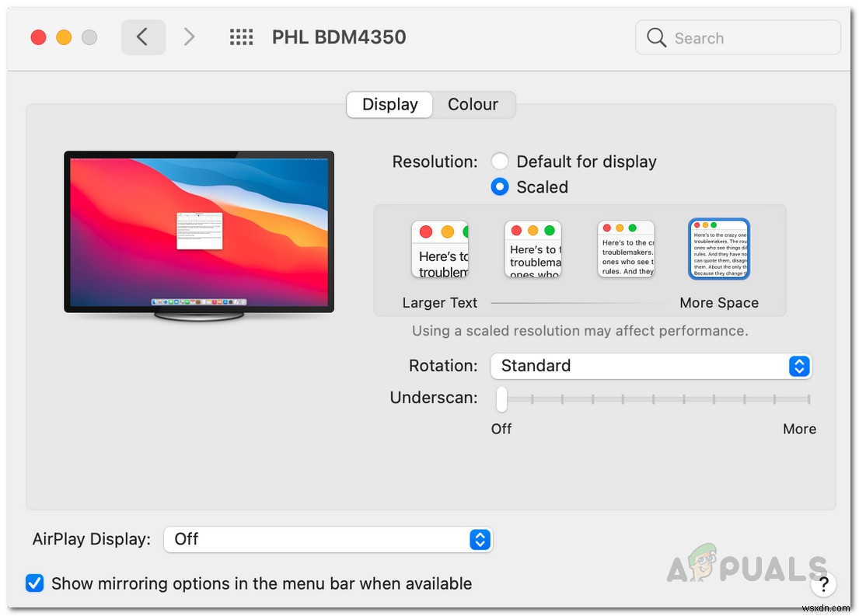Click the monitor preview showing the wallpaper

[199, 233]
